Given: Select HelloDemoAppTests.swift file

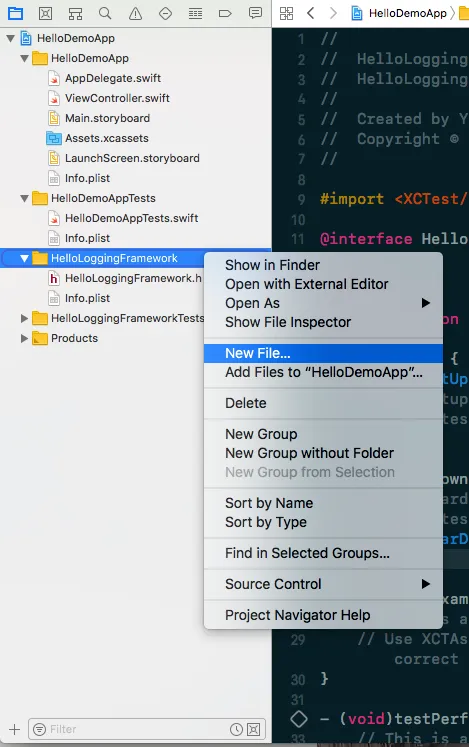Looking at the screenshot, I should click(x=132, y=218).
